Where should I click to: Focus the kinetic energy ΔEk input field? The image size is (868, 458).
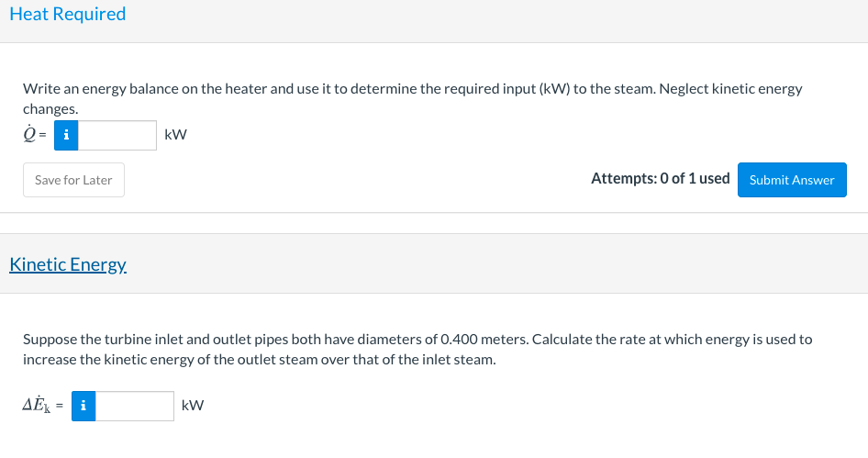coord(134,406)
